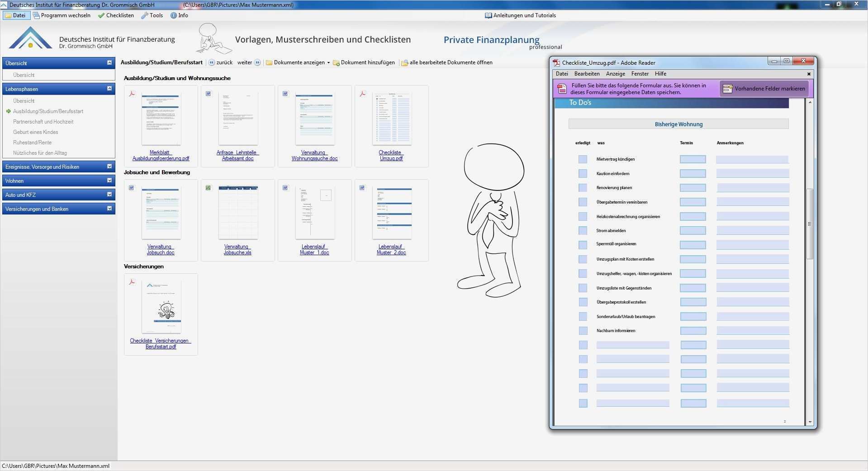Select the Verwaltung_Jobsuche.xls thumbnail
Screen dimensions: 868x471
click(238, 213)
